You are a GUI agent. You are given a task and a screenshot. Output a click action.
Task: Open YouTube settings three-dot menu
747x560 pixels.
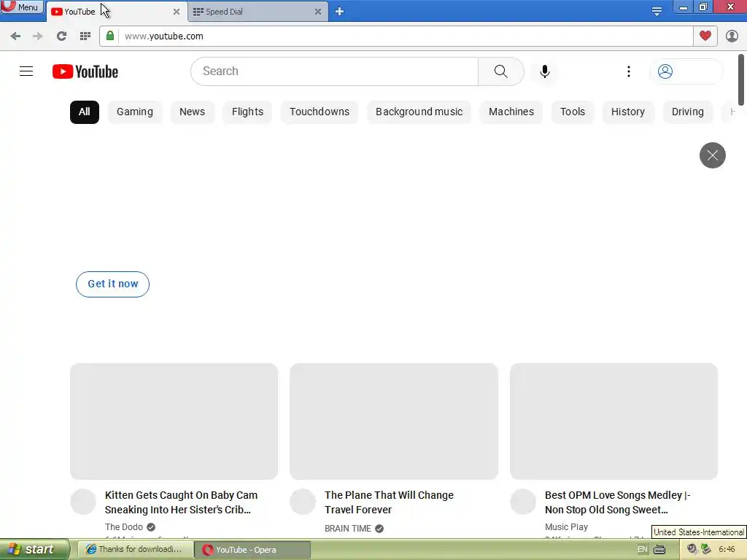[x=628, y=71]
